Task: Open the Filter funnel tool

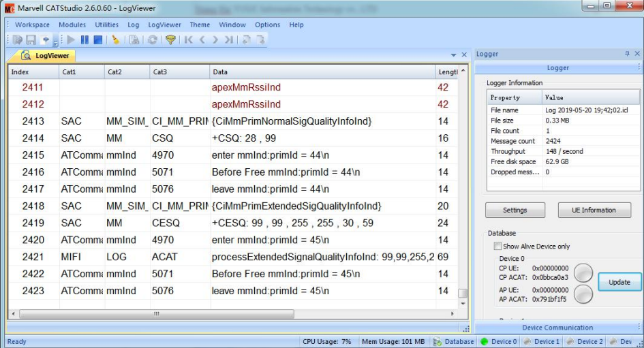Action: coord(170,40)
